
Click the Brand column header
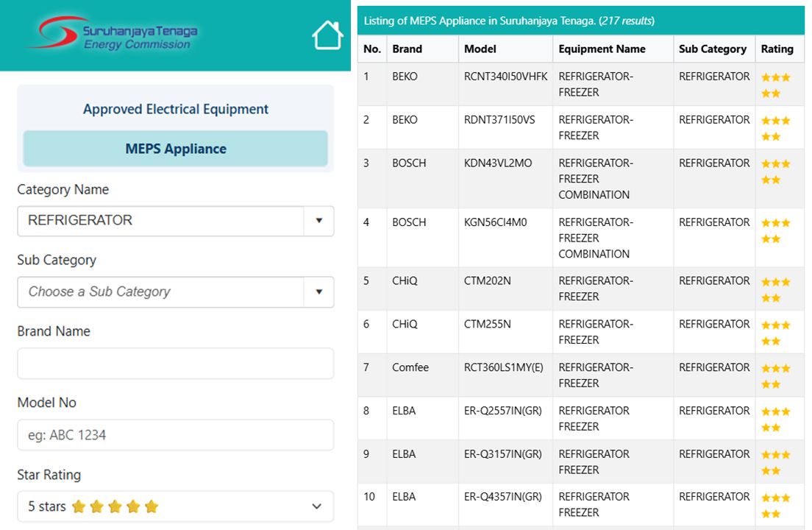407,49
